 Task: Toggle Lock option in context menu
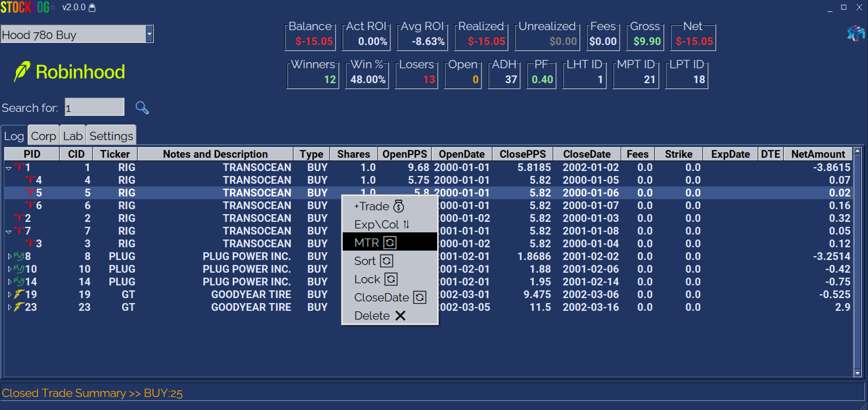(x=390, y=279)
